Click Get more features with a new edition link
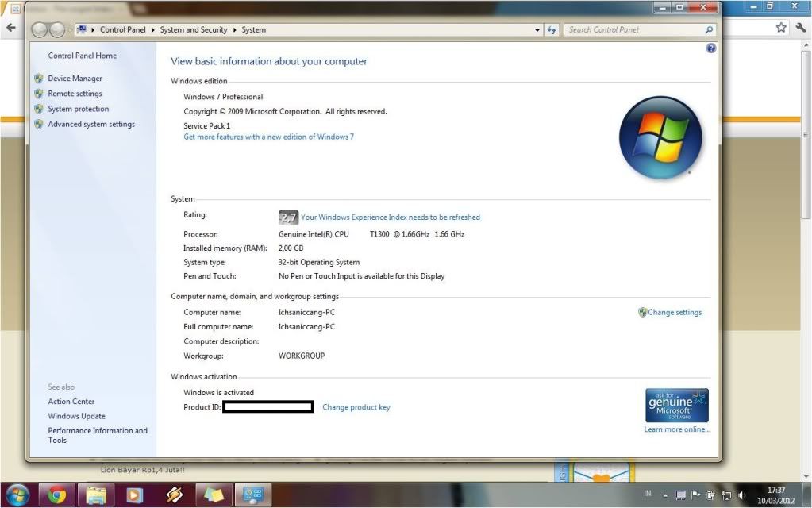This screenshot has width=812, height=508. pos(269,137)
